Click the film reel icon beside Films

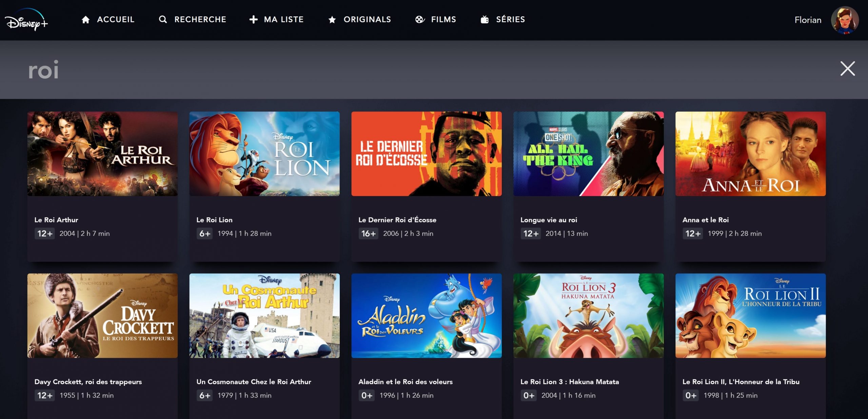coord(420,20)
